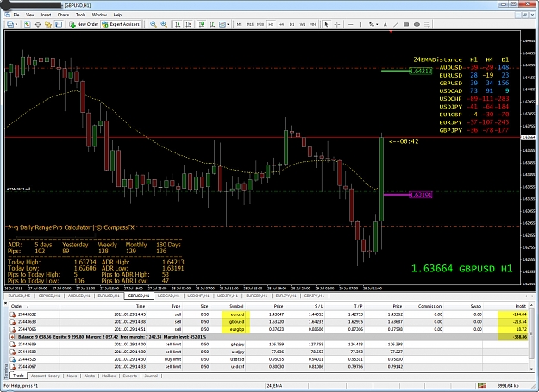Open the Window menu
This screenshot has width=539, height=392.
pos(99,15)
